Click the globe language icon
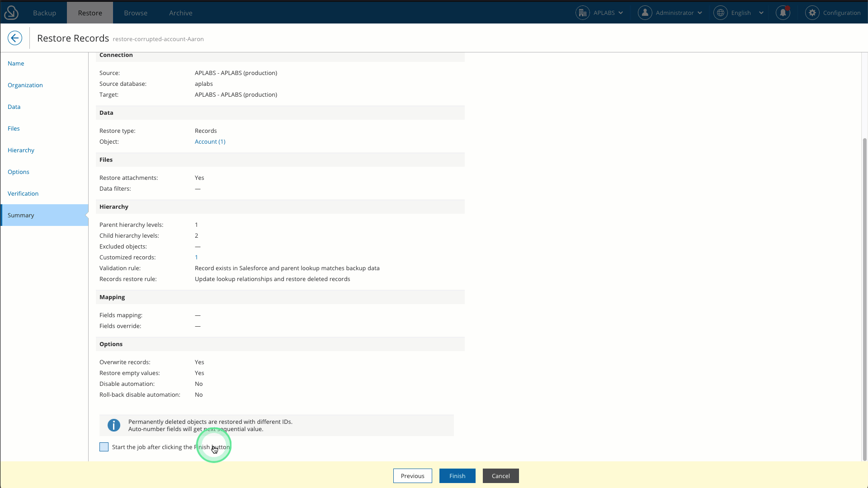Screen dimensions: 868x488 click(x=721, y=13)
